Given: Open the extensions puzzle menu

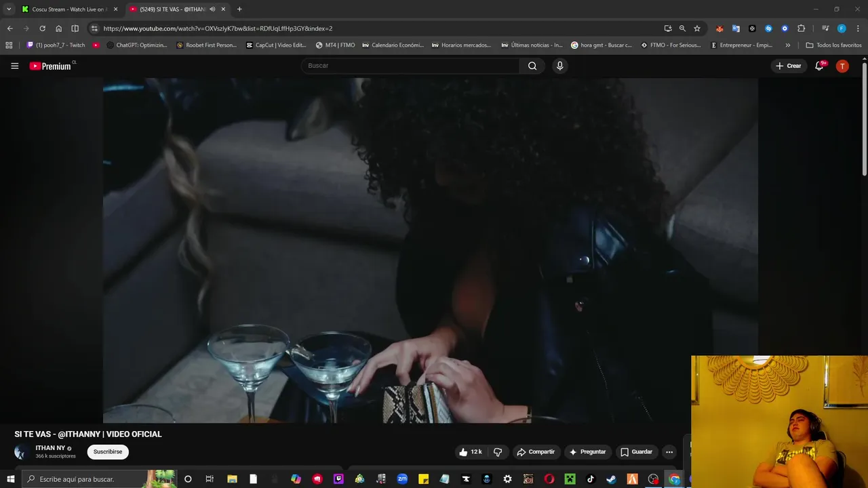Looking at the screenshot, I should pyautogui.click(x=802, y=28).
